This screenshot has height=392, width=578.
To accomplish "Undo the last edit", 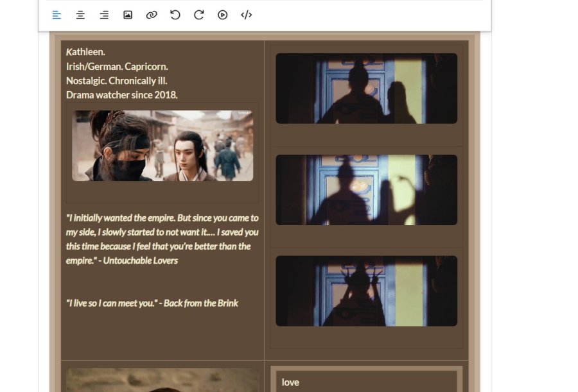I will (175, 15).
